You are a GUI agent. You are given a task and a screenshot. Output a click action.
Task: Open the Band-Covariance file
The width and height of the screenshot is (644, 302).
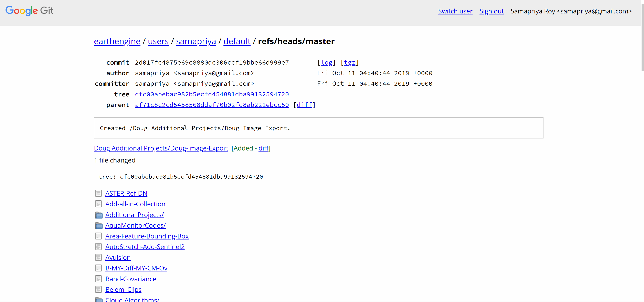[x=131, y=279]
